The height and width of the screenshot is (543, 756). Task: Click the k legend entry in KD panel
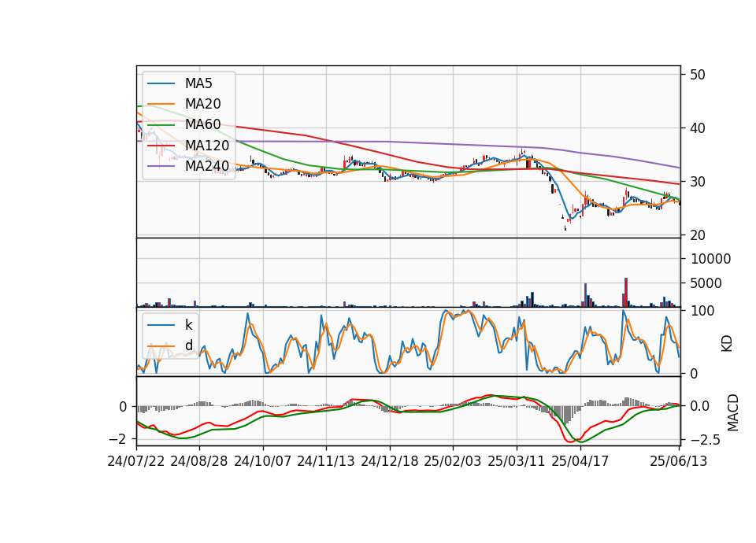(170, 325)
